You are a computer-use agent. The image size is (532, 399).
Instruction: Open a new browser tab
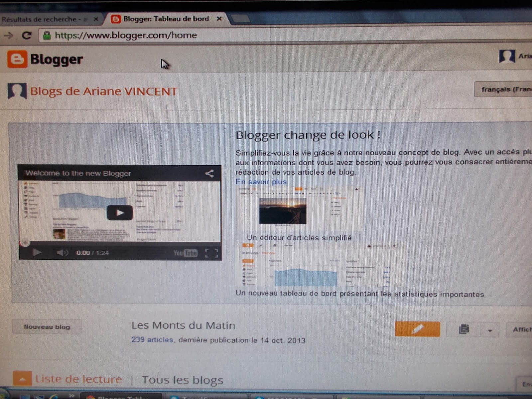240,19
